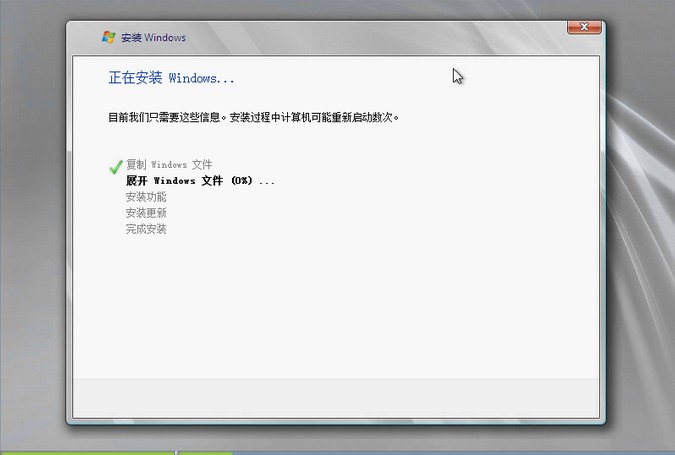This screenshot has height=455, width=675.
Task: Click the 目前我们只需要这些信息 description line
Action: pos(254,117)
